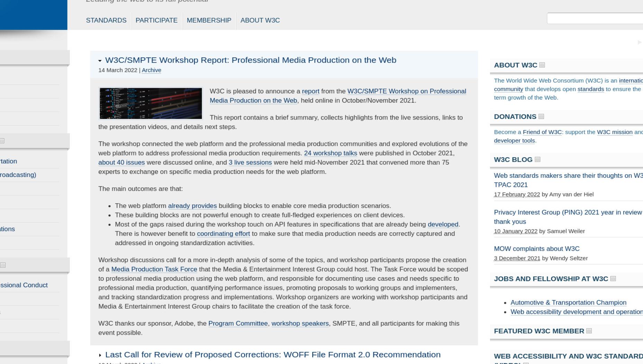Open the ABOUT W3C menu
The image size is (643, 364).
(260, 20)
